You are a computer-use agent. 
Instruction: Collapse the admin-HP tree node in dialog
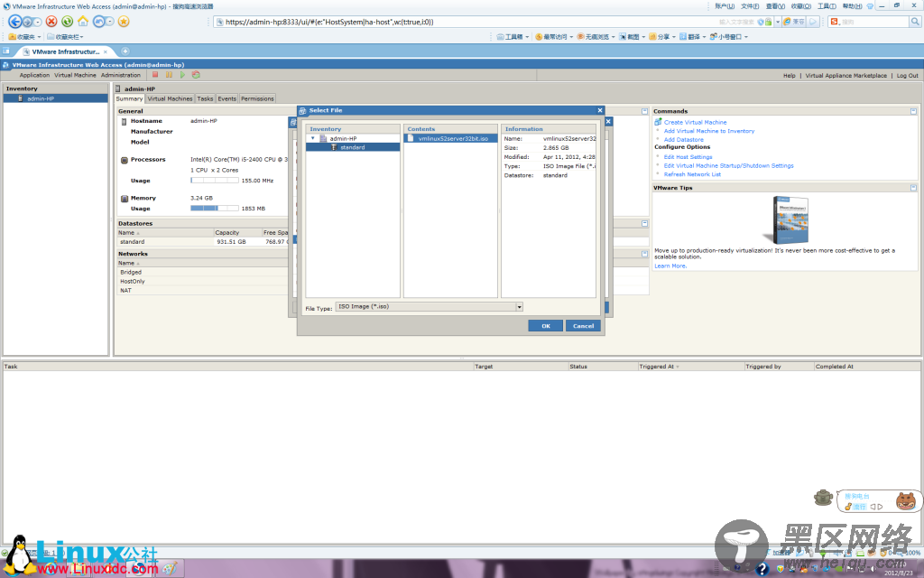tap(313, 138)
